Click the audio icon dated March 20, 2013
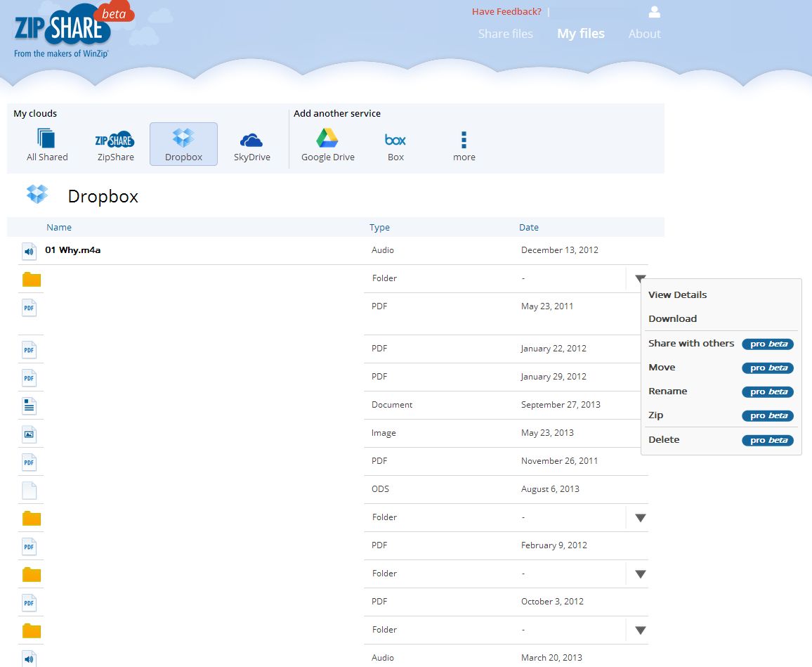The height and width of the screenshot is (667, 812). 29,659
